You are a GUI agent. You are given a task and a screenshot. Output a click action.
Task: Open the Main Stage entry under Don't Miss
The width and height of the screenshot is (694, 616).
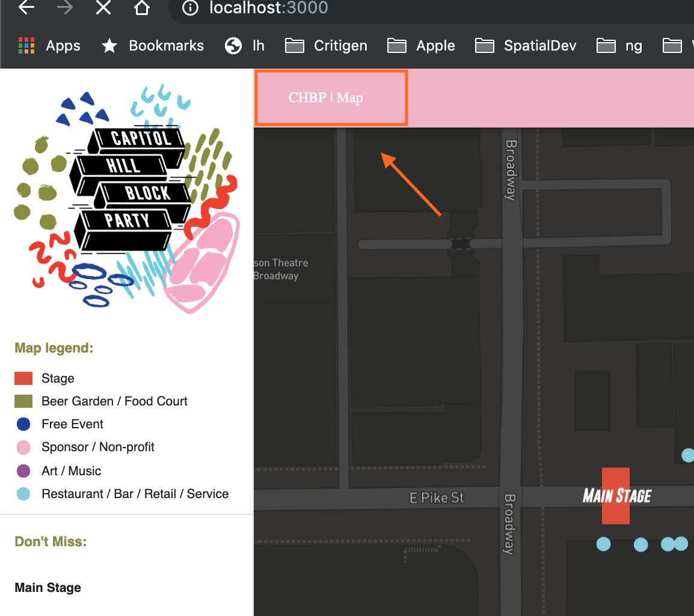pyautogui.click(x=48, y=588)
